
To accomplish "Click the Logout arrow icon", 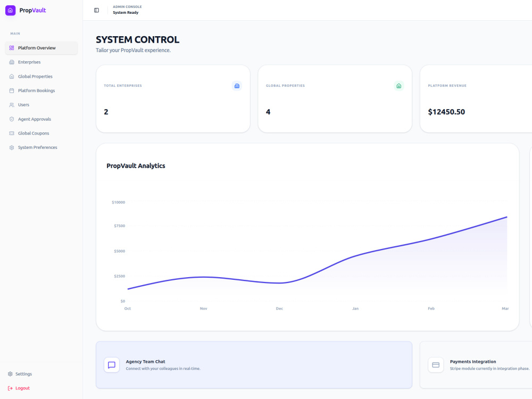I will point(10,388).
